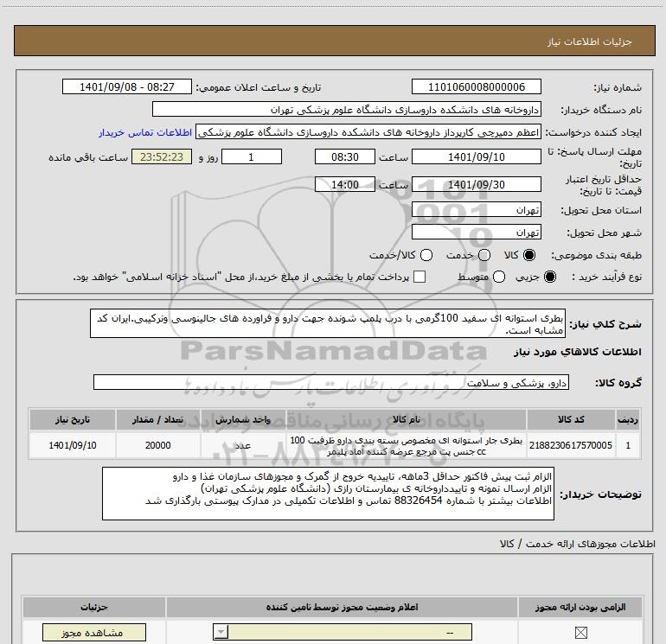Click the واحد شمارش column header
666x644 pixels.
[243, 419]
